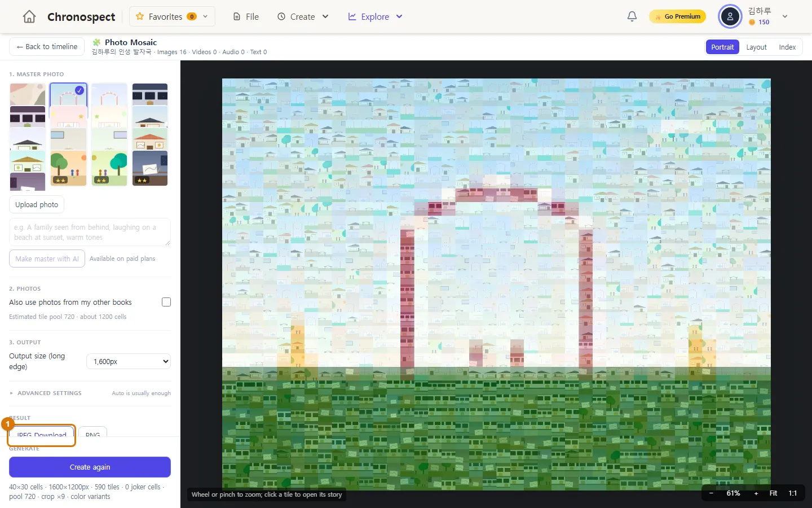The height and width of the screenshot is (508, 812).
Task: Select the orange-roof house photo
Action: pyautogui.click(x=150, y=139)
